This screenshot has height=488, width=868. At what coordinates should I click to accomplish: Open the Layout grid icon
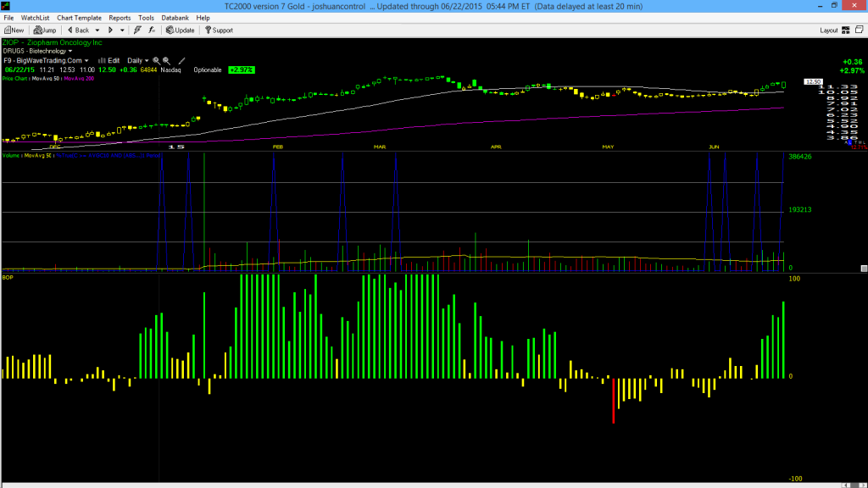point(846,30)
